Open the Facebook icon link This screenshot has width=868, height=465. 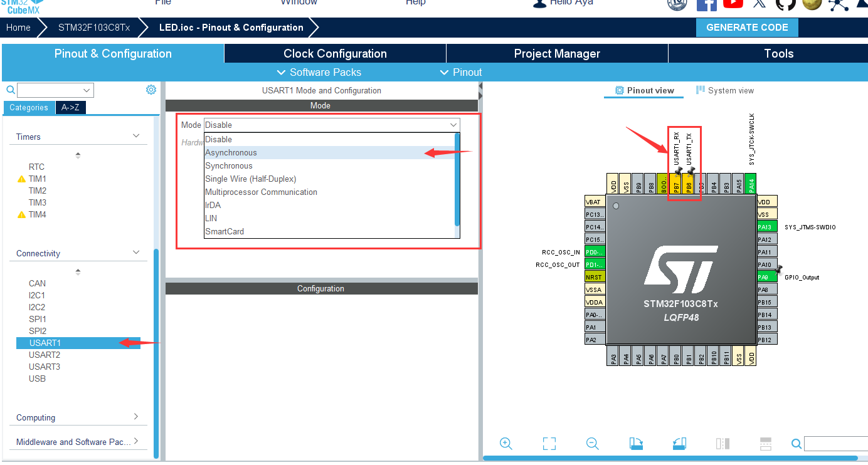707,3
